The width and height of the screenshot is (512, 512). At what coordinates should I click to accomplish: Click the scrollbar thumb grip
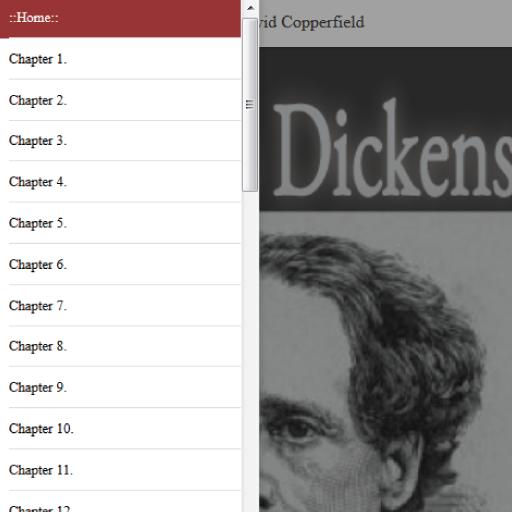[x=250, y=104]
